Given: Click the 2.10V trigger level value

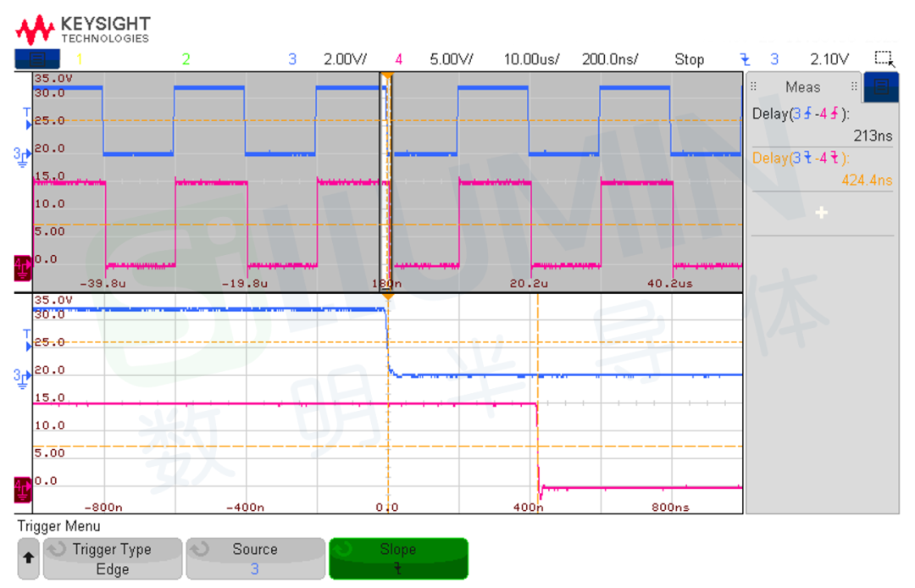Looking at the screenshot, I should coord(829,59).
